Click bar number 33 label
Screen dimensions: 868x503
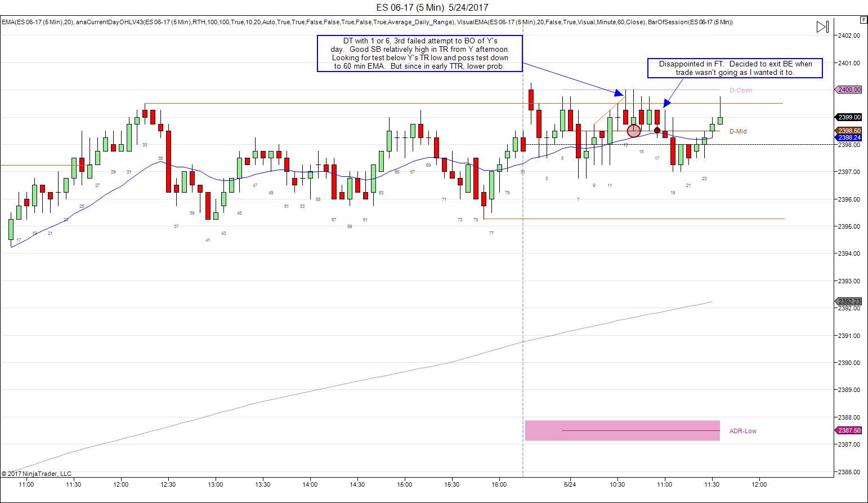145,145
